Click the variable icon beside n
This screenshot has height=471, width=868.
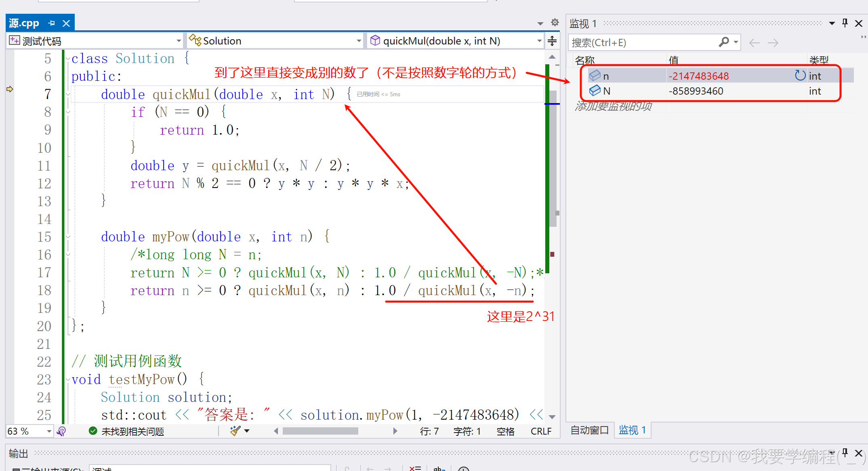[x=595, y=76]
